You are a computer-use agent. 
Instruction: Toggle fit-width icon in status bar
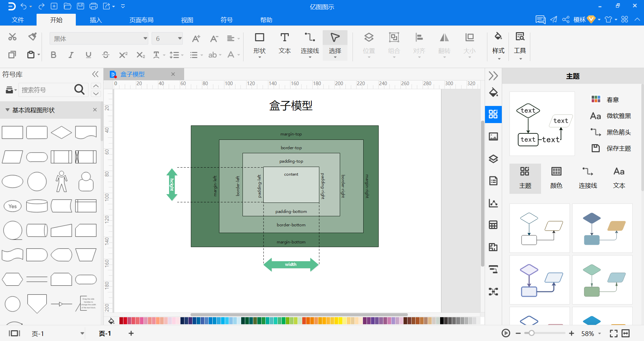pos(626,333)
